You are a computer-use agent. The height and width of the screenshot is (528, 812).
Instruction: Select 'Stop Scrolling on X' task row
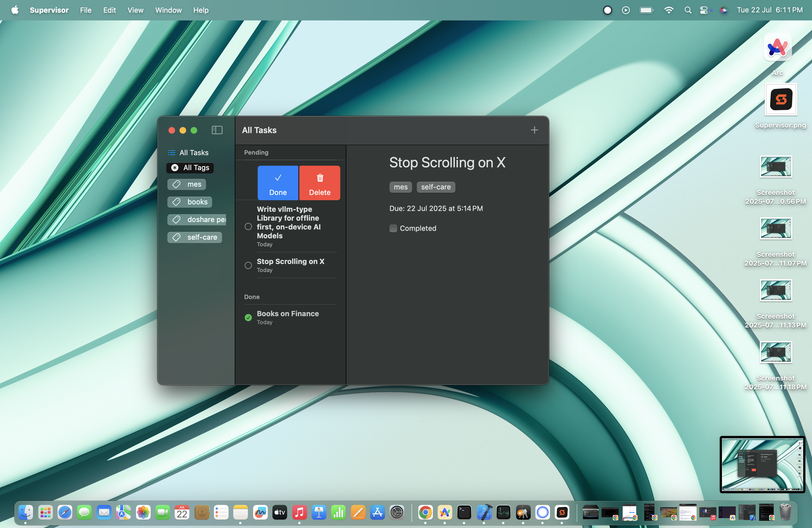(290, 265)
